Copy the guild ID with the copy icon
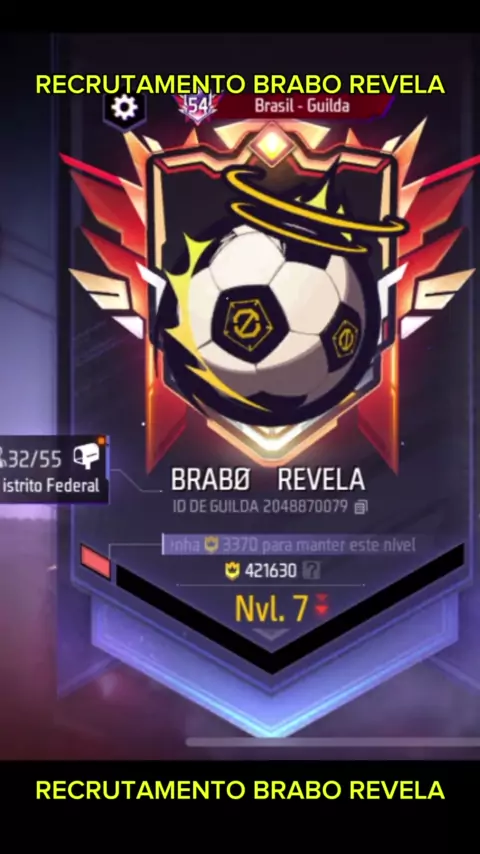The image size is (480, 854). point(361,507)
